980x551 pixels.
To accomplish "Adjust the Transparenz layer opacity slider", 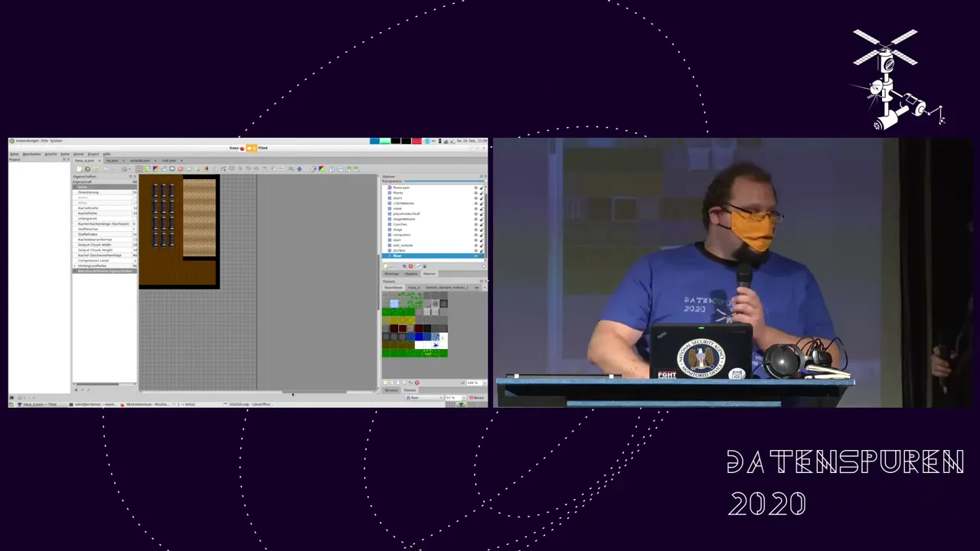I will 444,181.
